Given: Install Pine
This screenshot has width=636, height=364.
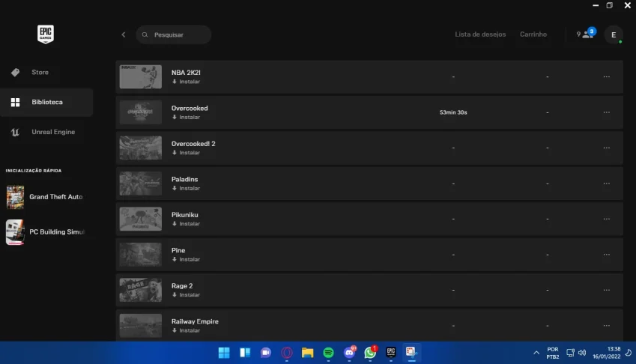Looking at the screenshot, I should pyautogui.click(x=187, y=259).
